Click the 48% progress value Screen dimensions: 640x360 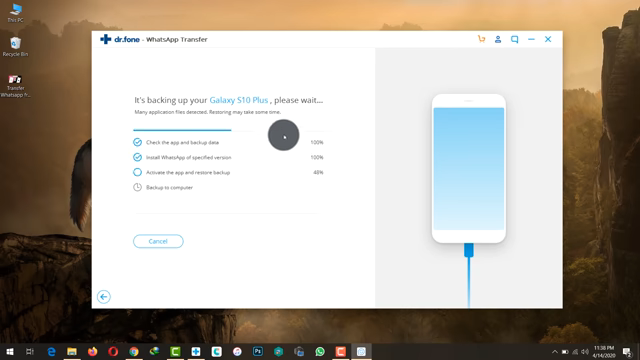point(318,172)
